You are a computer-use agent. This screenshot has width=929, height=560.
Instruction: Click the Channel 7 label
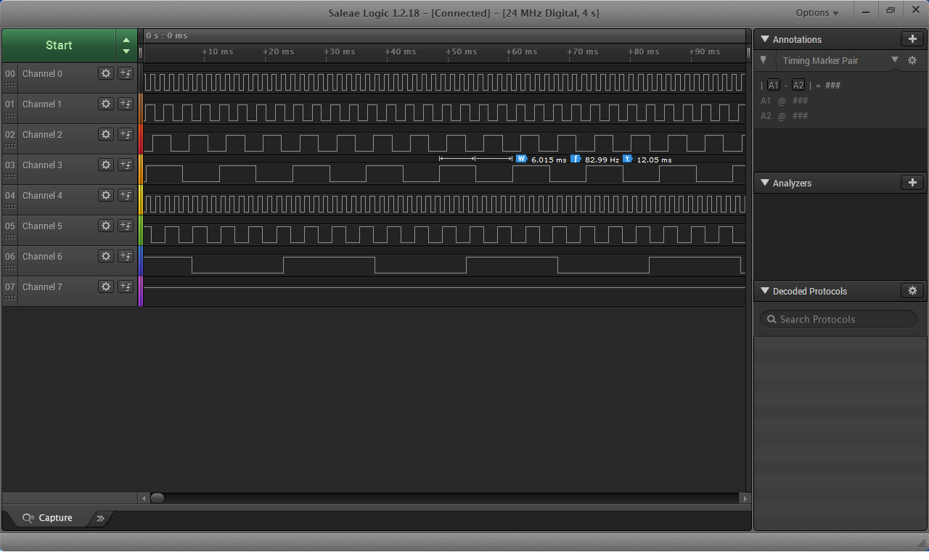pos(42,287)
